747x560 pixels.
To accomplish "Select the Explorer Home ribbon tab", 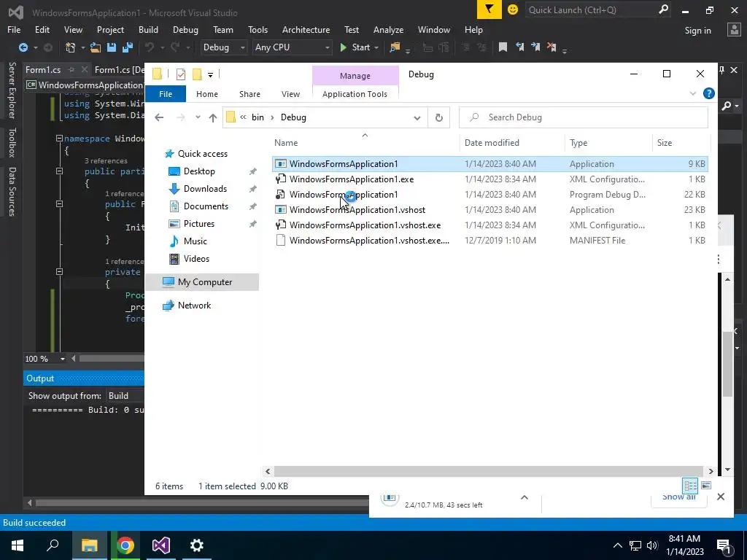I will 206,94.
